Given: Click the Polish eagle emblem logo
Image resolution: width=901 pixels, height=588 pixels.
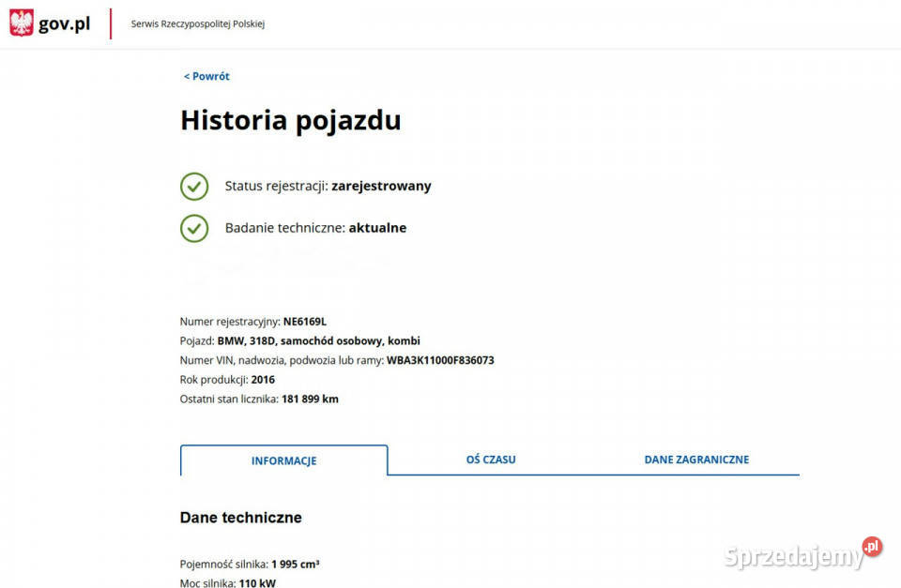Looking at the screenshot, I should [21, 23].
